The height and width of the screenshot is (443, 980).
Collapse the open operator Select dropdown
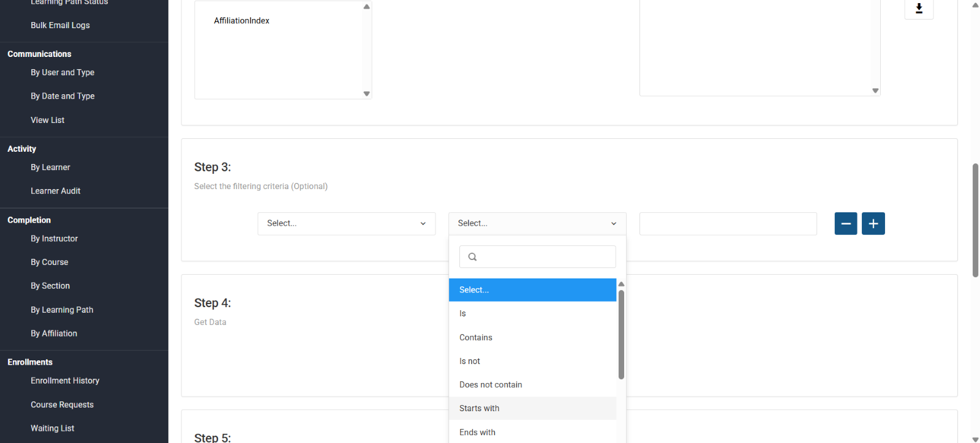click(x=537, y=224)
